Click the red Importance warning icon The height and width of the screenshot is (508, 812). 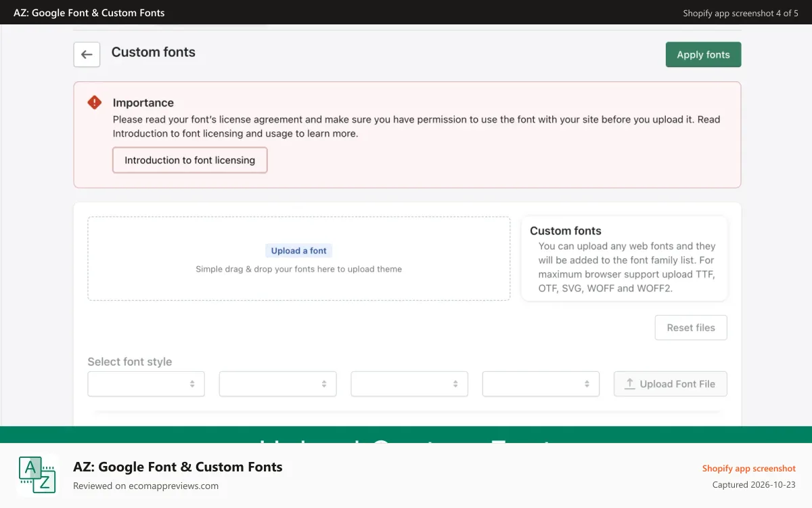point(95,103)
